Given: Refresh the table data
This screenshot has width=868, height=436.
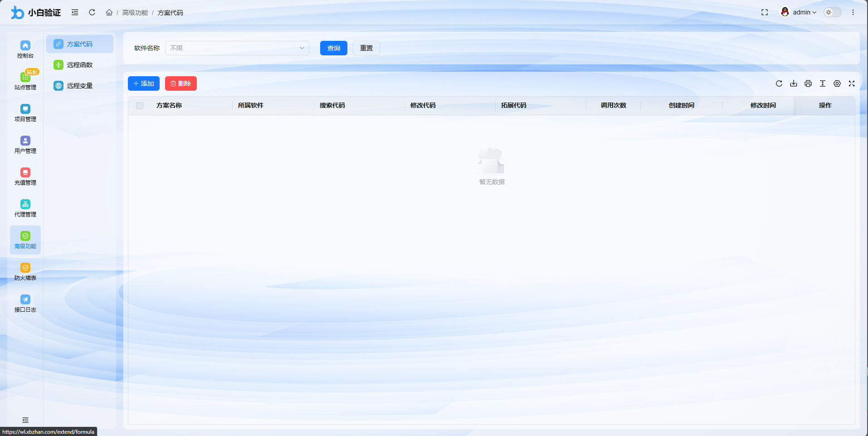Looking at the screenshot, I should [779, 83].
